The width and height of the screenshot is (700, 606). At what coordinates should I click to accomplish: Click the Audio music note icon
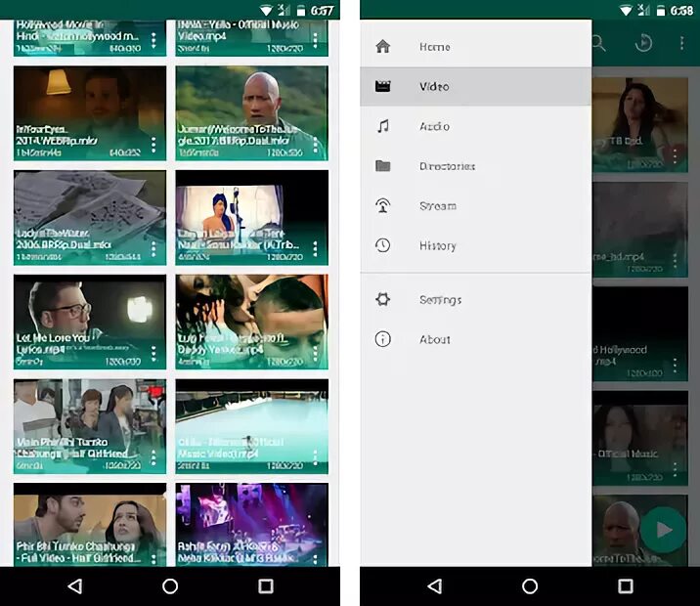point(383,126)
